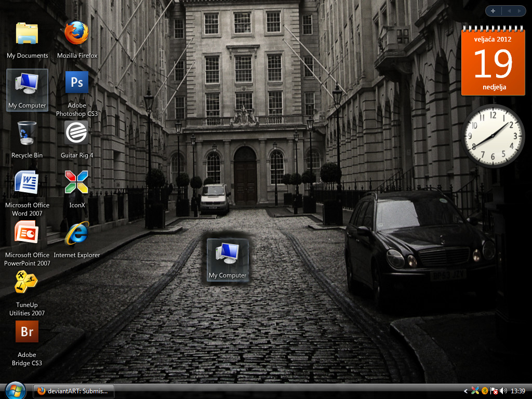Open the Windows Start menu orb

click(16, 391)
